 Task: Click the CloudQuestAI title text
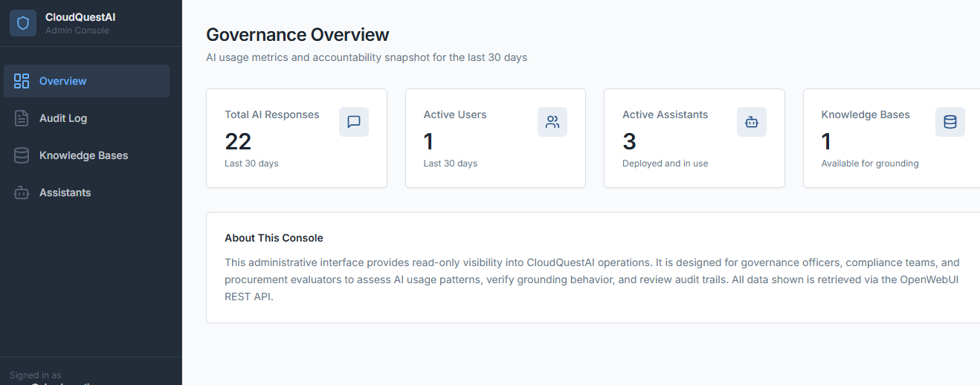click(x=80, y=17)
